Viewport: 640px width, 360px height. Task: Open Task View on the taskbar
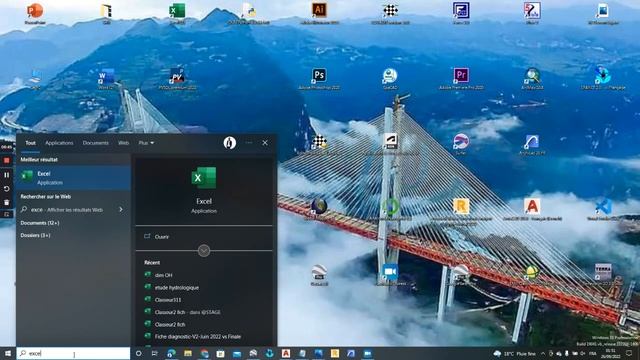[155, 353]
